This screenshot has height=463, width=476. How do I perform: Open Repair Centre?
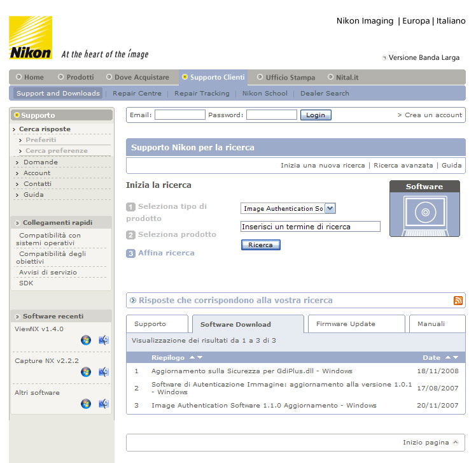[137, 93]
